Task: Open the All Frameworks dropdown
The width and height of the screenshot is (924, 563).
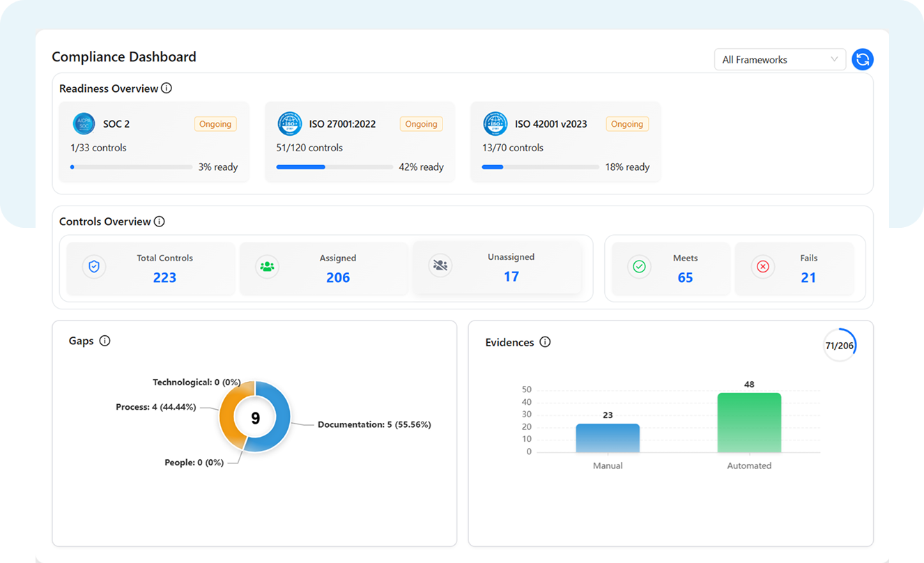Action: (780, 59)
